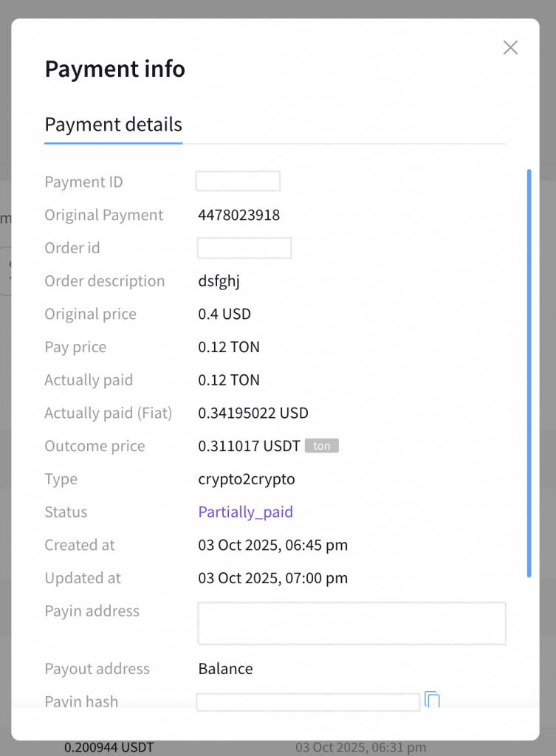The width and height of the screenshot is (556, 756).
Task: Click the crypto2crypto type value
Action: [247, 479]
